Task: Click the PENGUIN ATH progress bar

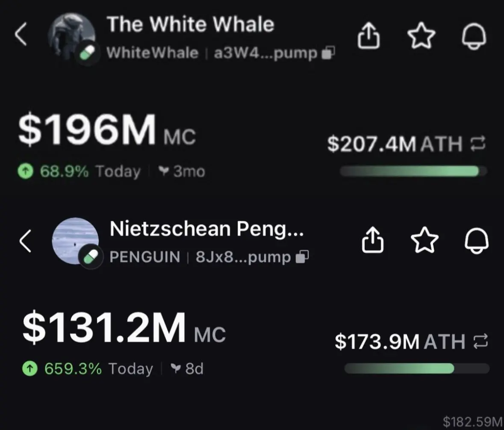Action: (417, 368)
